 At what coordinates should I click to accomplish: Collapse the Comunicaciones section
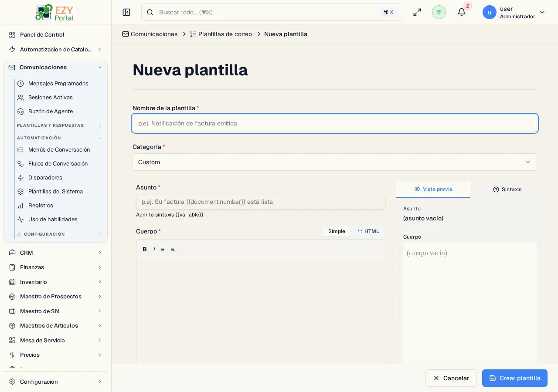point(100,67)
